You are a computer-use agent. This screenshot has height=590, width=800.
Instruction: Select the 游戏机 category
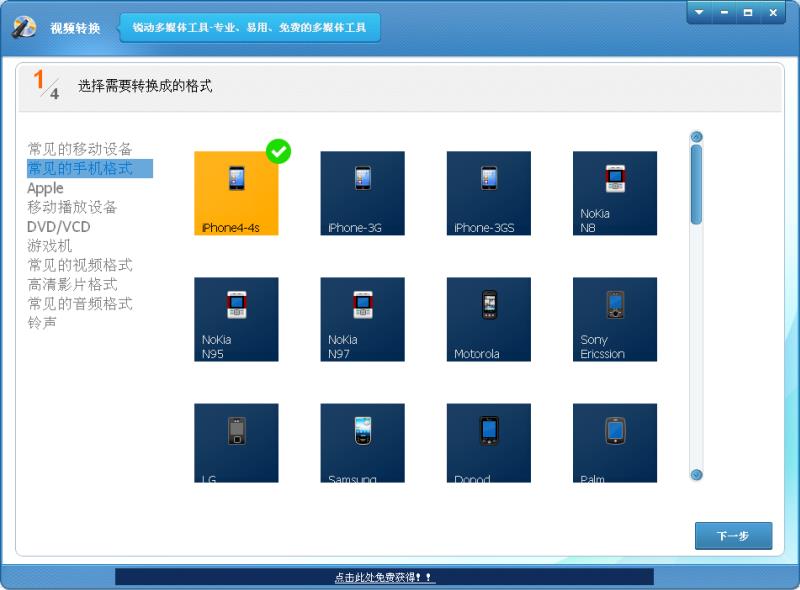pos(49,246)
